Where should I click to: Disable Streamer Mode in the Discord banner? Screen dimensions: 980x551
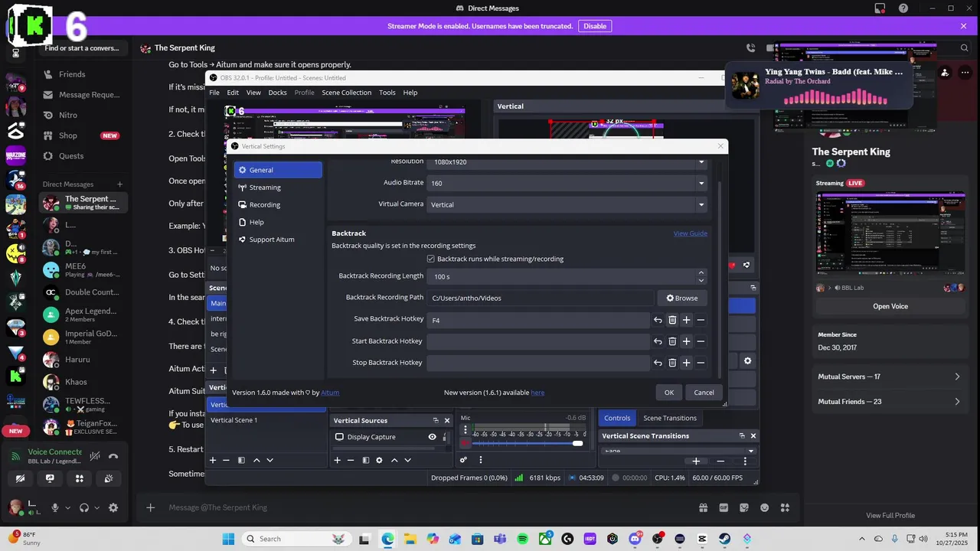595,26
